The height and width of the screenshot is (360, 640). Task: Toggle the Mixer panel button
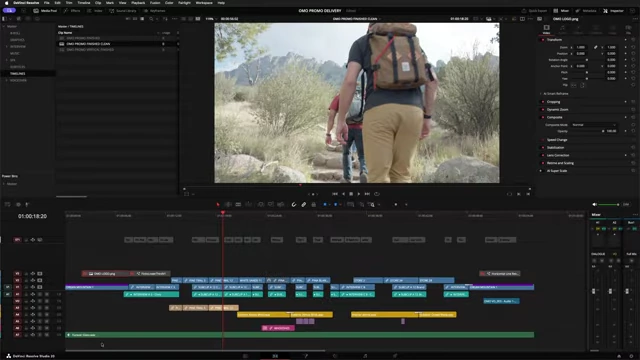click(x=561, y=11)
